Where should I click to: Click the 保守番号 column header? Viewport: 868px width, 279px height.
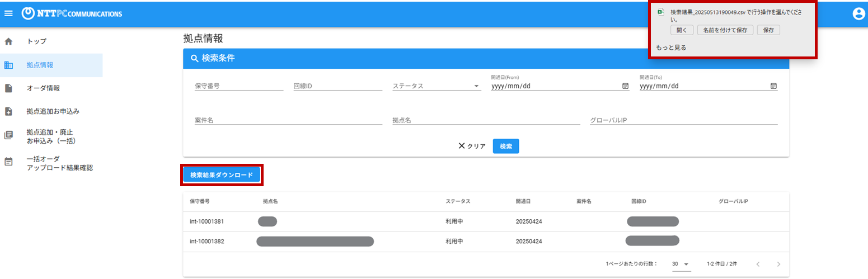click(x=200, y=201)
